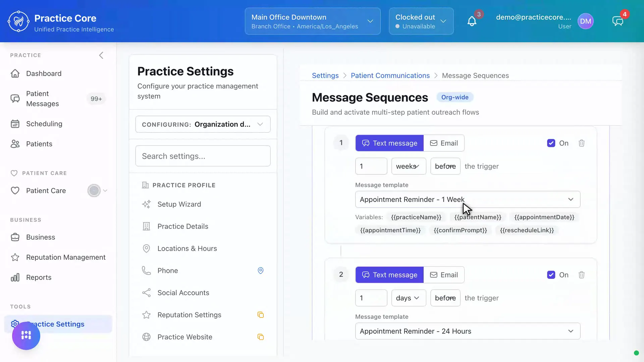Open the notifications bell

coord(472,21)
